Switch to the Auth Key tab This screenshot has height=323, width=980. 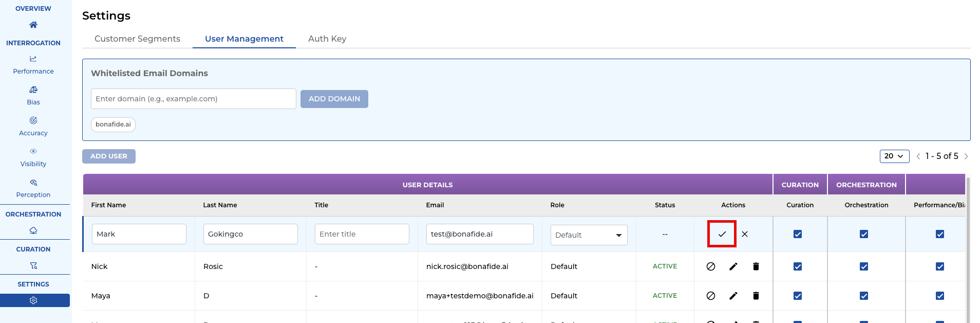click(327, 39)
